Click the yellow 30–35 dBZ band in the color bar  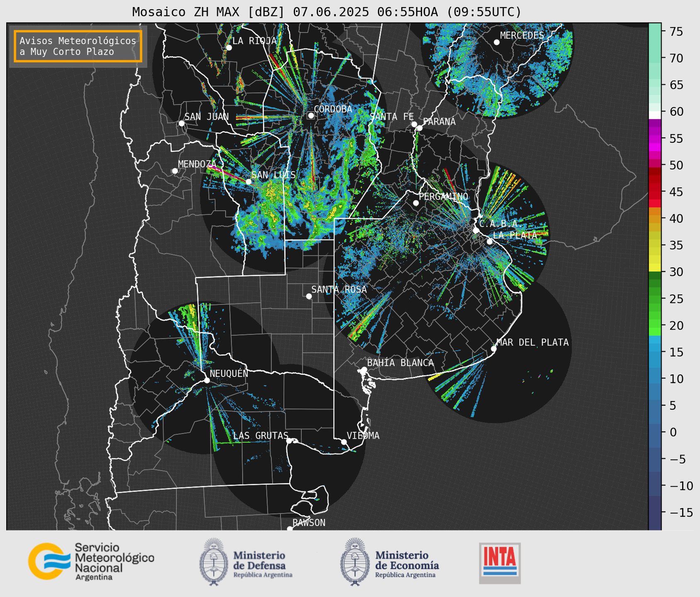point(654,259)
